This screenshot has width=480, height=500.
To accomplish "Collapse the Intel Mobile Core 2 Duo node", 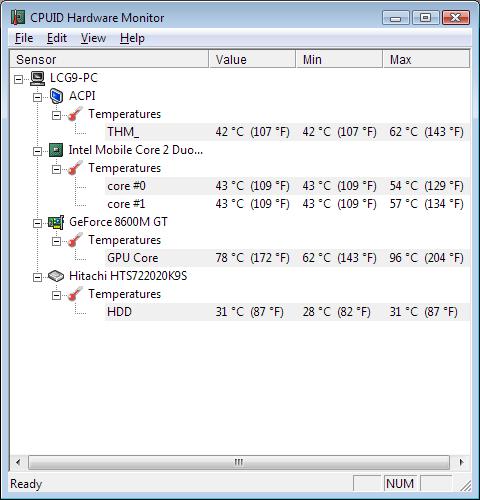I will tap(37, 151).
